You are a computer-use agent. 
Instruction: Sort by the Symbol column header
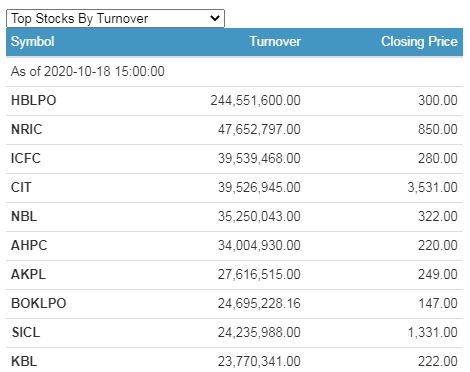(32, 42)
